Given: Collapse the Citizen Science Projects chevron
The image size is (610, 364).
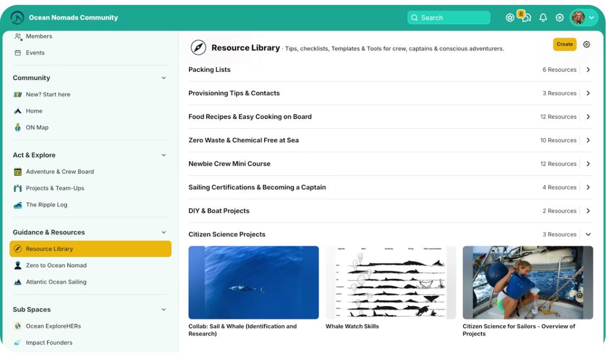Looking at the screenshot, I should [x=588, y=234].
